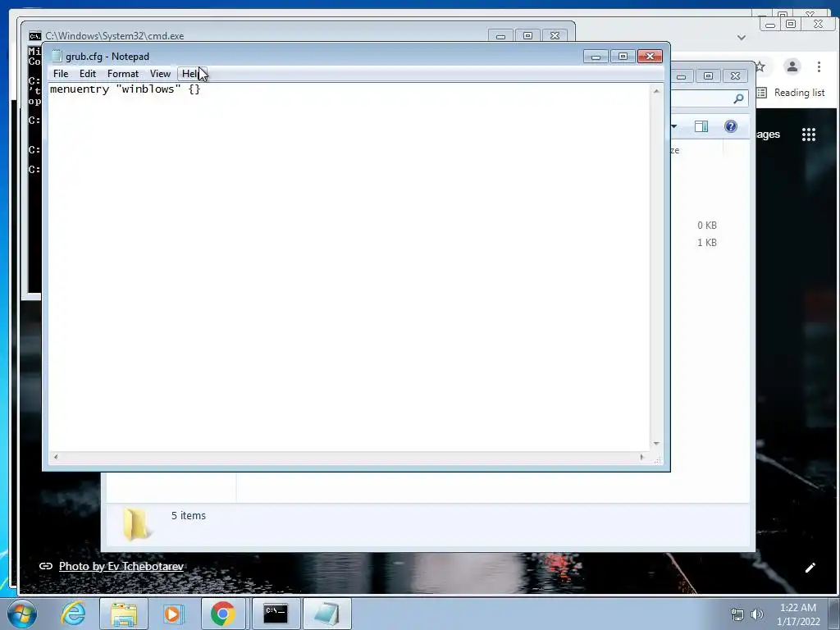Open Photo by Ev Tchebotarev link
Image resolution: width=840 pixels, height=630 pixels.
coord(121,566)
